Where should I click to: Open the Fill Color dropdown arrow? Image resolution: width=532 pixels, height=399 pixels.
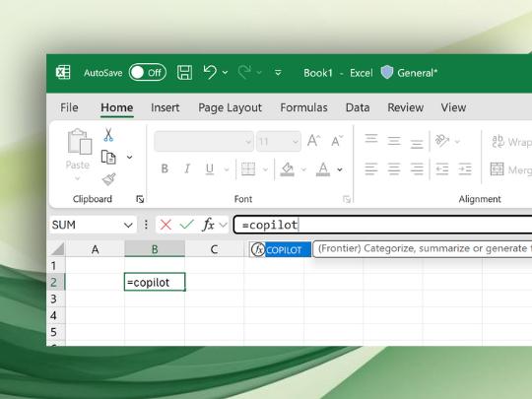click(x=303, y=169)
